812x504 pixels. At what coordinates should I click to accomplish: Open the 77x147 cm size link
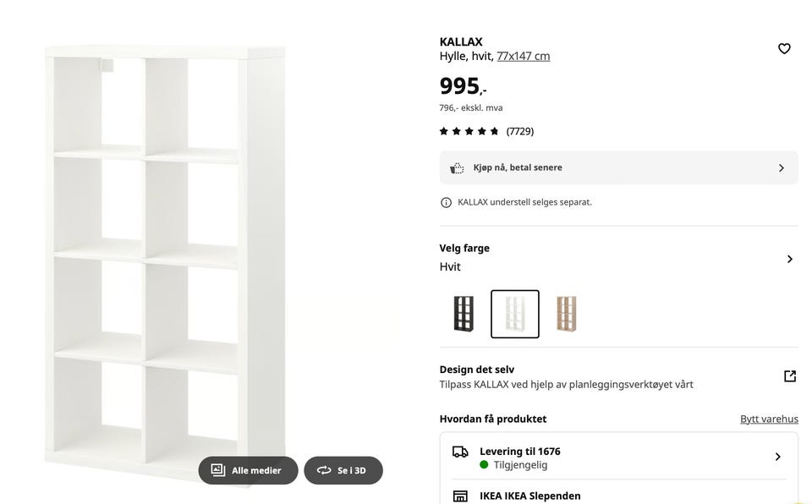coord(524,57)
